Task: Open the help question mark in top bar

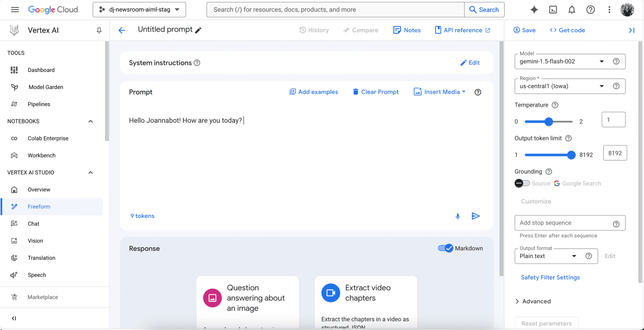Action: tap(591, 10)
